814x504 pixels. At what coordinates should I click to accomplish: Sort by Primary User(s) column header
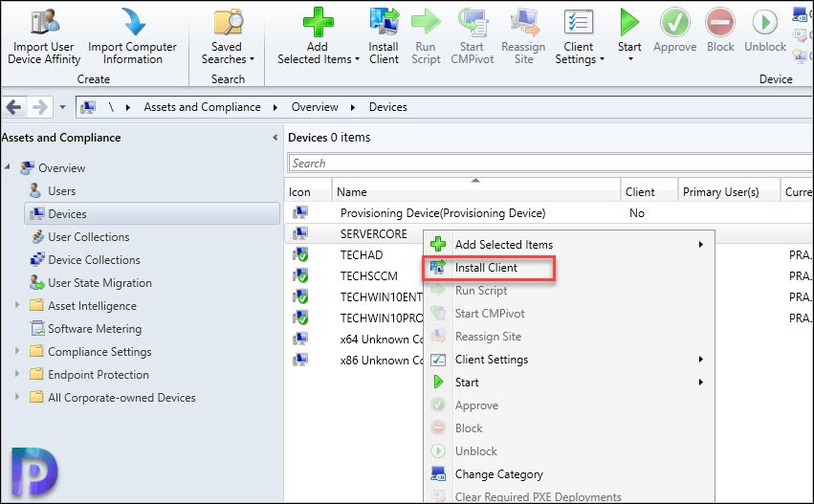point(729,191)
